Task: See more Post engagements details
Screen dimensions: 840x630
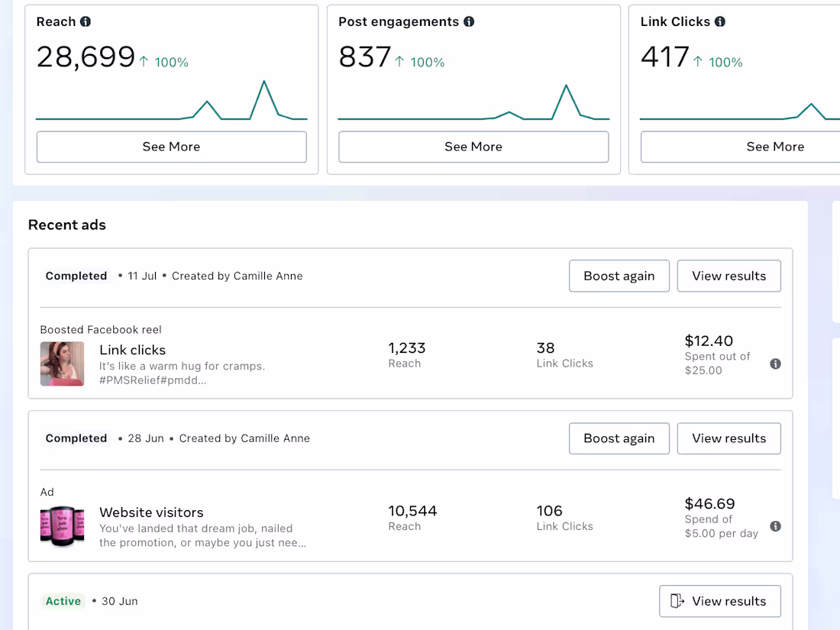Action: click(473, 147)
